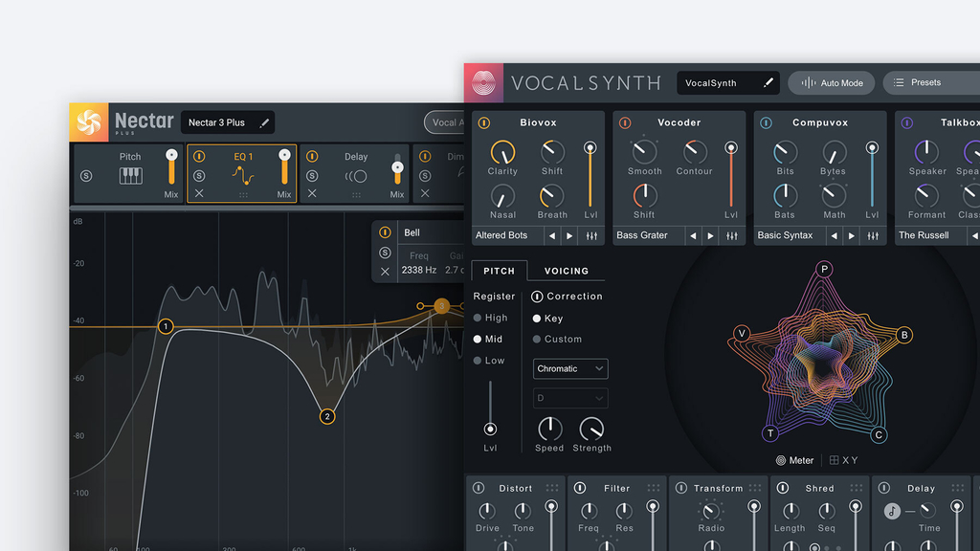Enable the Transform effect power button

pos(681,488)
